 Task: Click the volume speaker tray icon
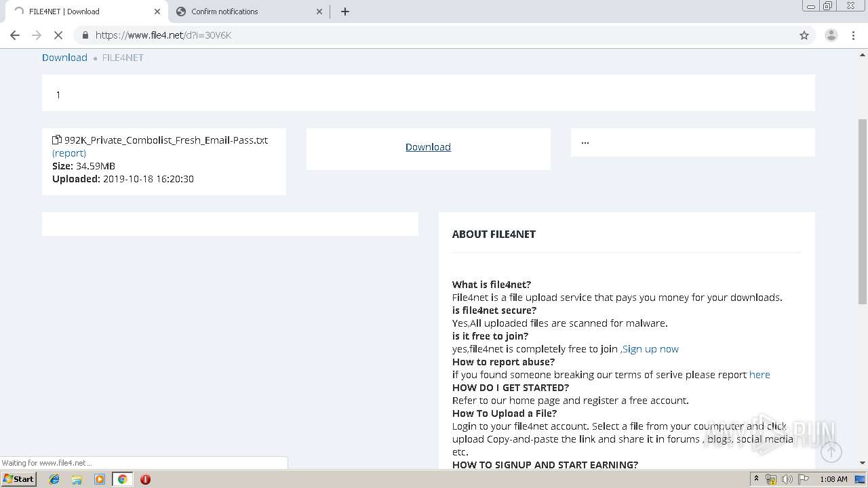tap(787, 479)
